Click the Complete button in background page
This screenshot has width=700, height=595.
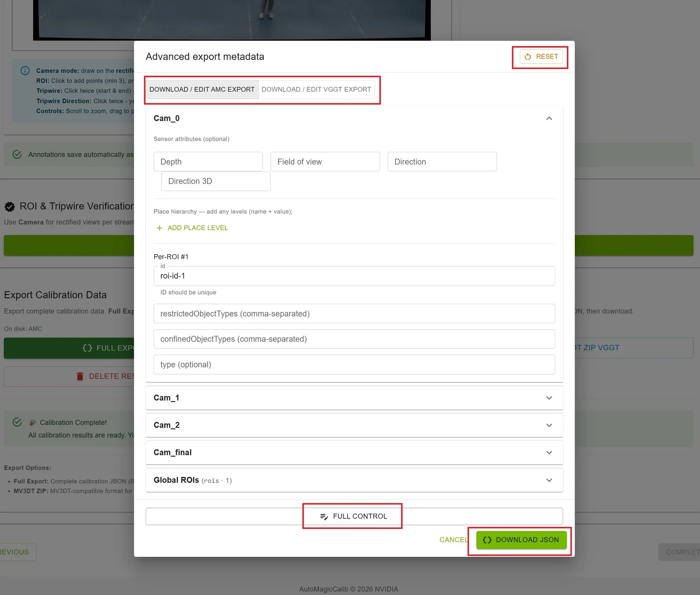[x=679, y=552]
